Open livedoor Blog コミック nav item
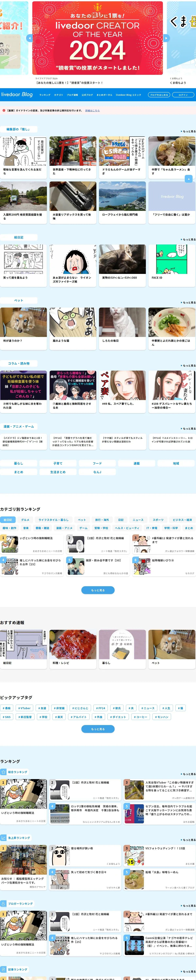 pyautogui.click(x=129, y=95)
